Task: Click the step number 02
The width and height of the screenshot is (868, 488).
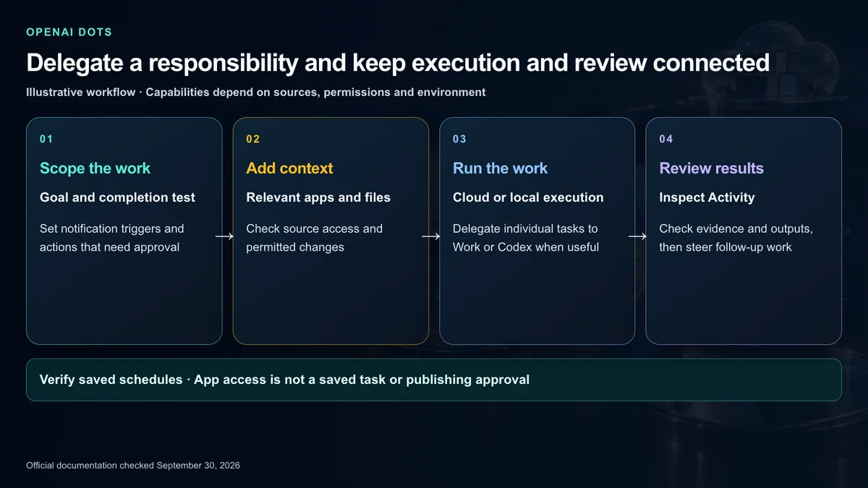Action: (253, 139)
